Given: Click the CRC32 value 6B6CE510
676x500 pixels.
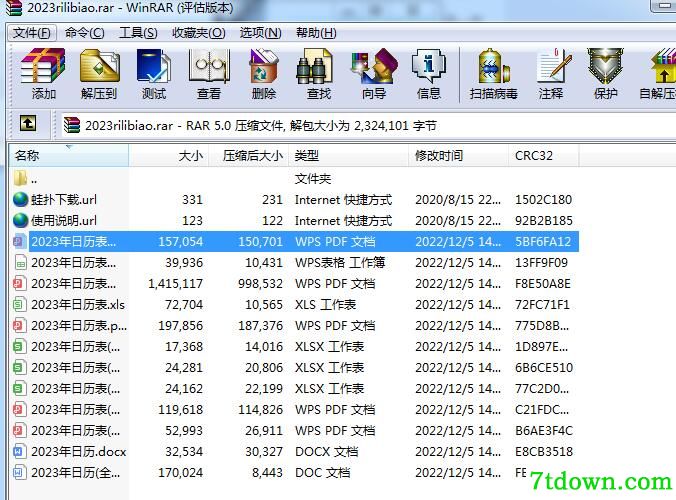Looking at the screenshot, I should click(544, 367).
